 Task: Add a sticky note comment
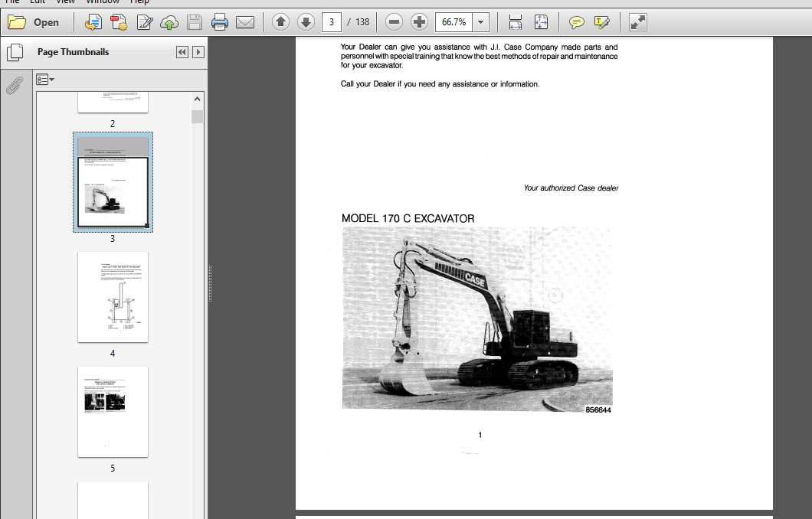(x=576, y=22)
